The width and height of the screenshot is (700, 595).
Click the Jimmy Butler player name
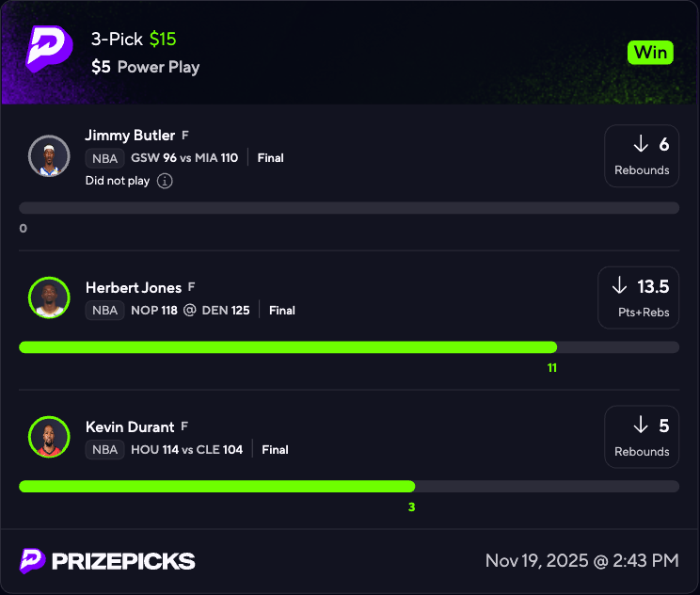pos(130,136)
